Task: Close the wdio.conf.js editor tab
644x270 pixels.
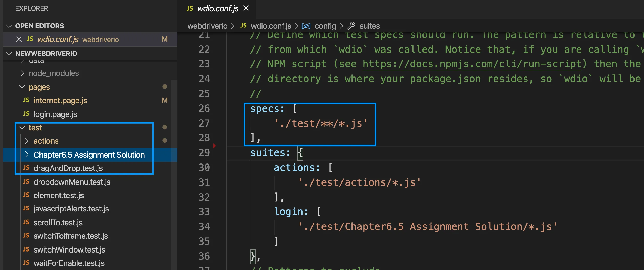Action: pyautogui.click(x=246, y=8)
